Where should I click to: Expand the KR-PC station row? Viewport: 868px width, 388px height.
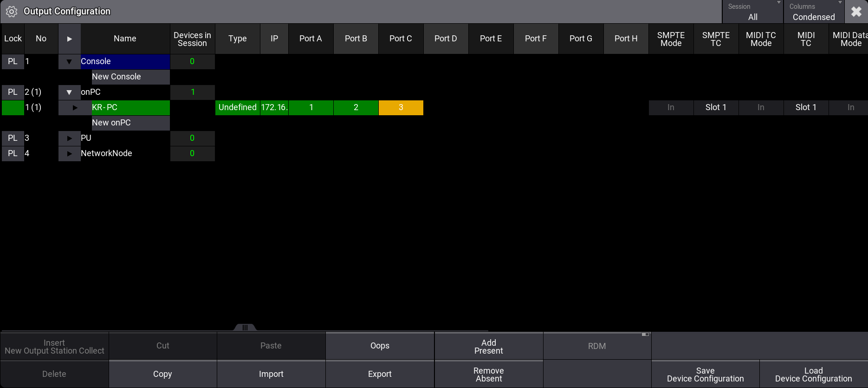75,108
